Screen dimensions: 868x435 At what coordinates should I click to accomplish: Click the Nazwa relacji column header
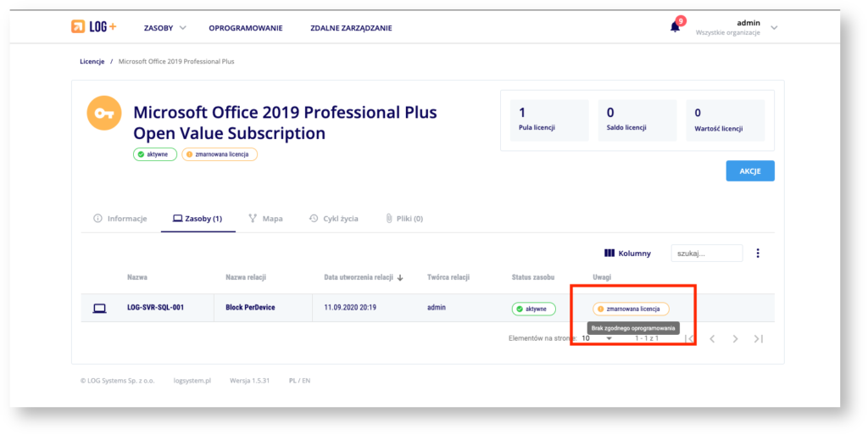pos(246,277)
